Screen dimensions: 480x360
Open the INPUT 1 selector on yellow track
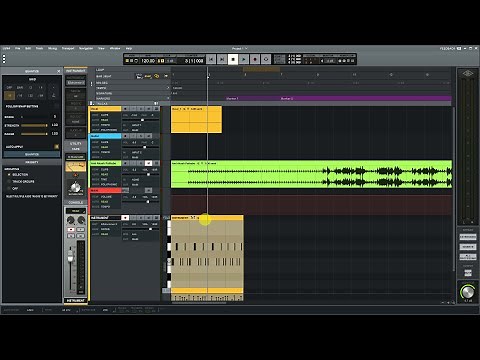137,125
